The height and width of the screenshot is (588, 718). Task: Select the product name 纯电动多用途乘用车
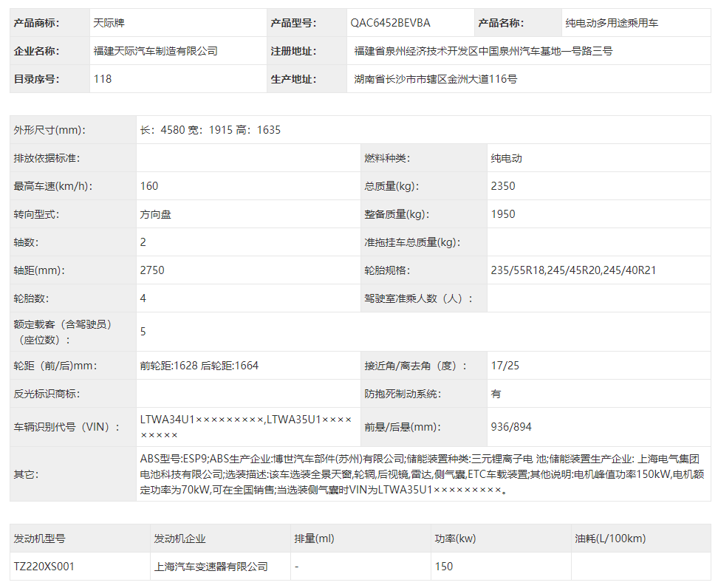coord(612,23)
